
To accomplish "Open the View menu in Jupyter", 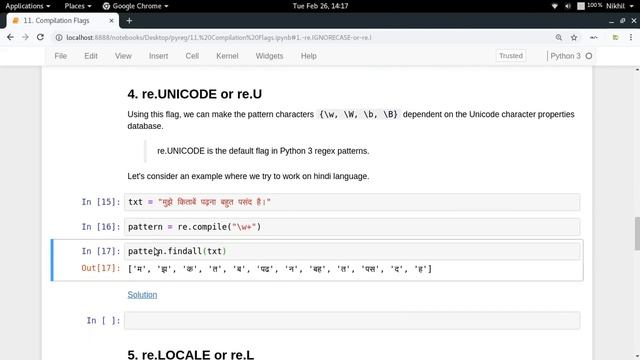I will 123,56.
